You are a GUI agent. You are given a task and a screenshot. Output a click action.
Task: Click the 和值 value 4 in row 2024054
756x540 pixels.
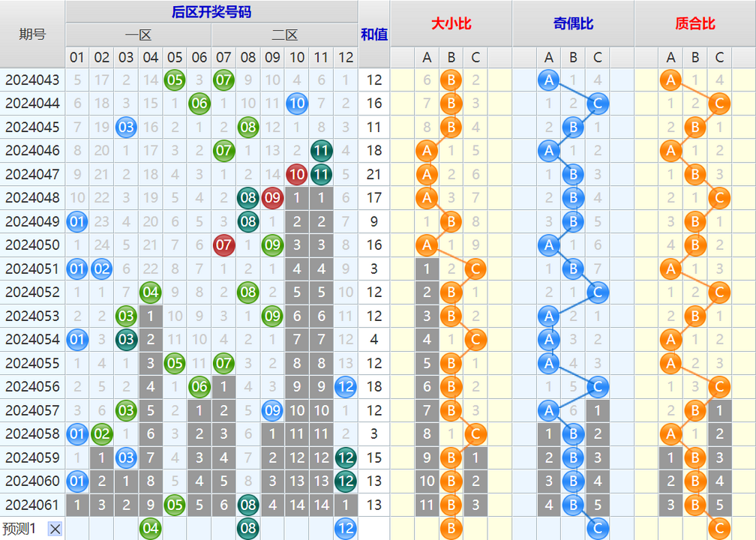pos(374,340)
